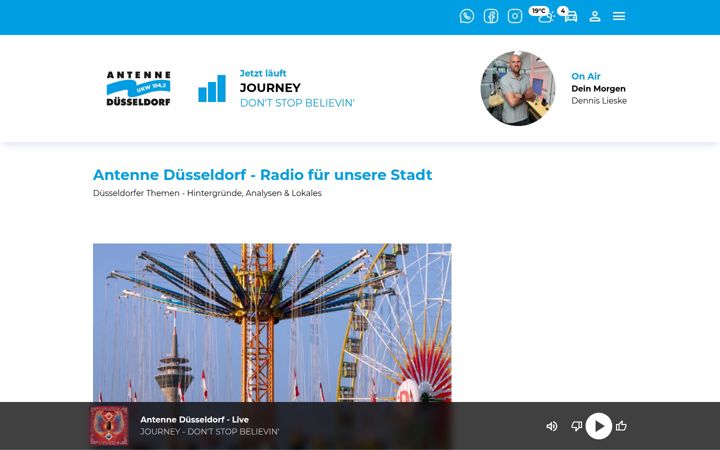Open the Instagram profile icon
This screenshot has height=450, width=720.
coord(515,16)
